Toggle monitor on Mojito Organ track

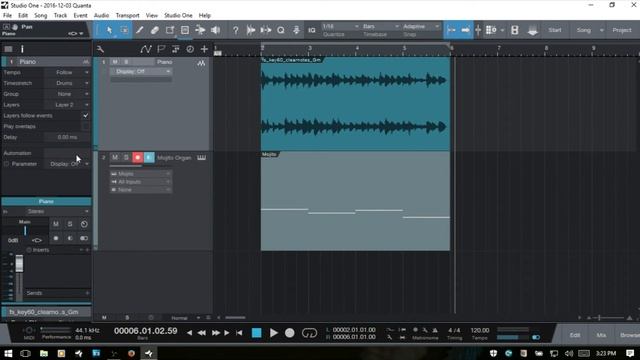[149, 158]
